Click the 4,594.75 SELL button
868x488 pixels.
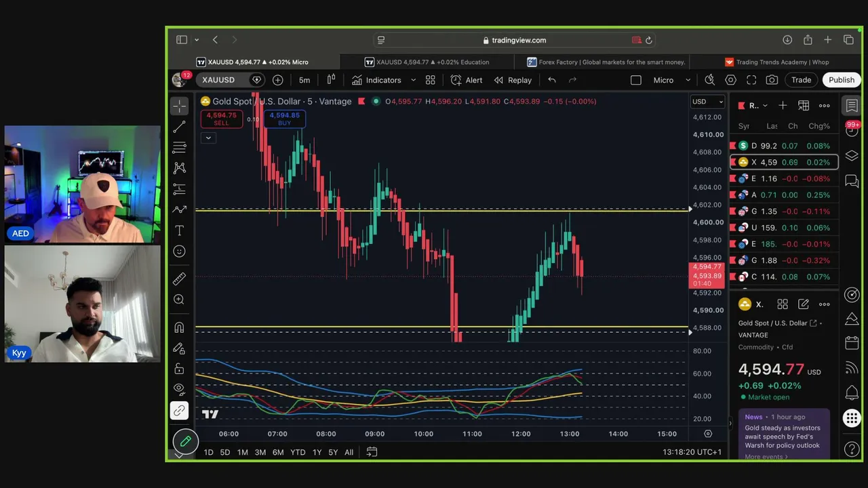pyautogui.click(x=221, y=119)
